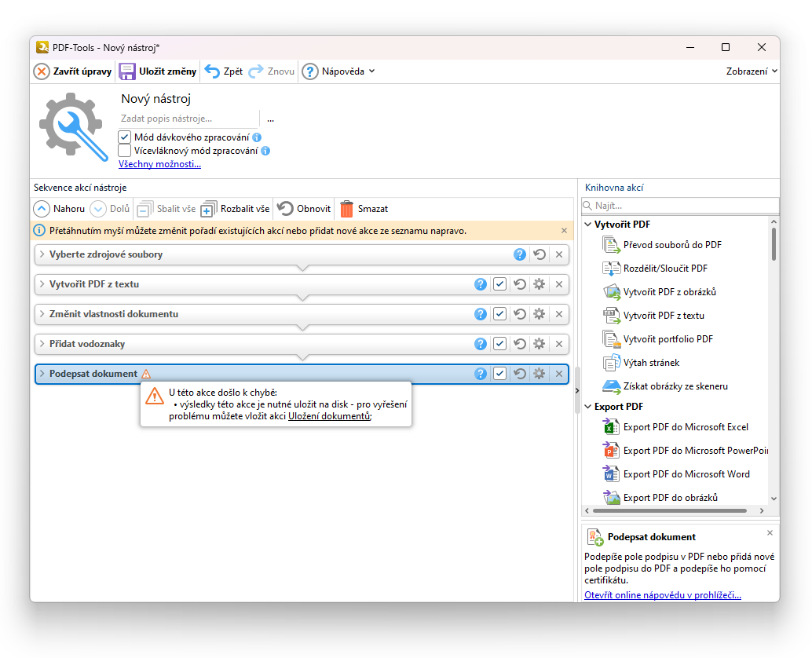Select Rozdělit/Sloučit PDF action
The width and height of the screenshot is (812, 658).
(655, 269)
